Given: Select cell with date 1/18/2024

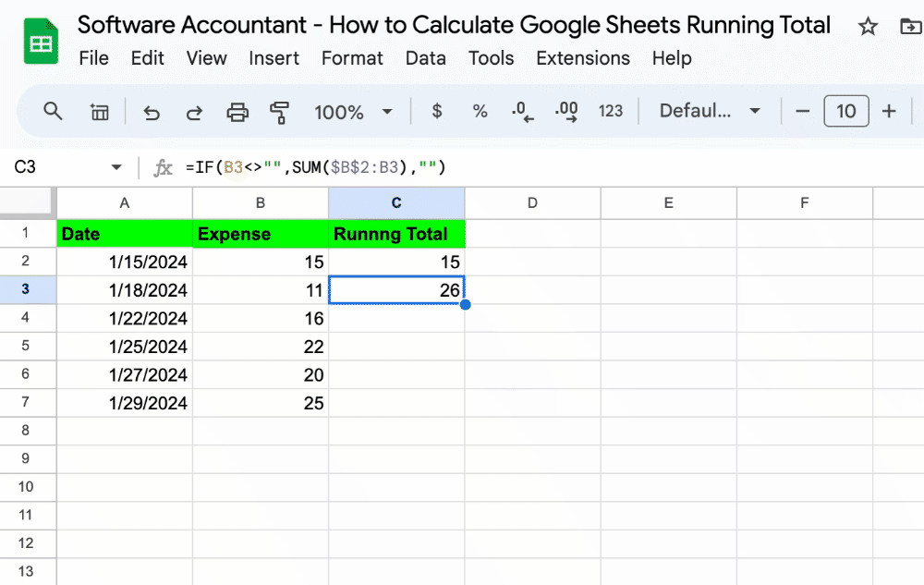Looking at the screenshot, I should pyautogui.click(x=125, y=290).
